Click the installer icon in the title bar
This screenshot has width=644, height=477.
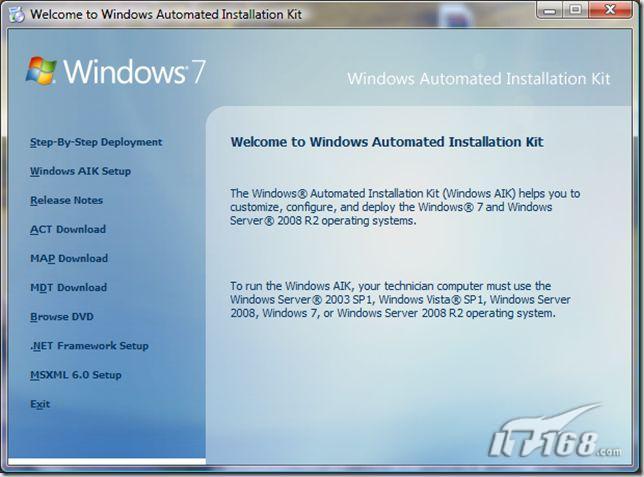(x=16, y=14)
